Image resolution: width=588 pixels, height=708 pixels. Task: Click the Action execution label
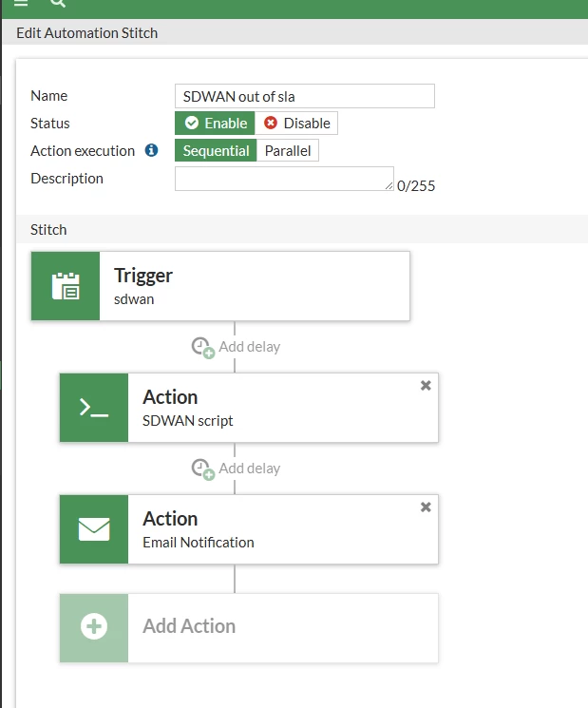click(x=83, y=151)
